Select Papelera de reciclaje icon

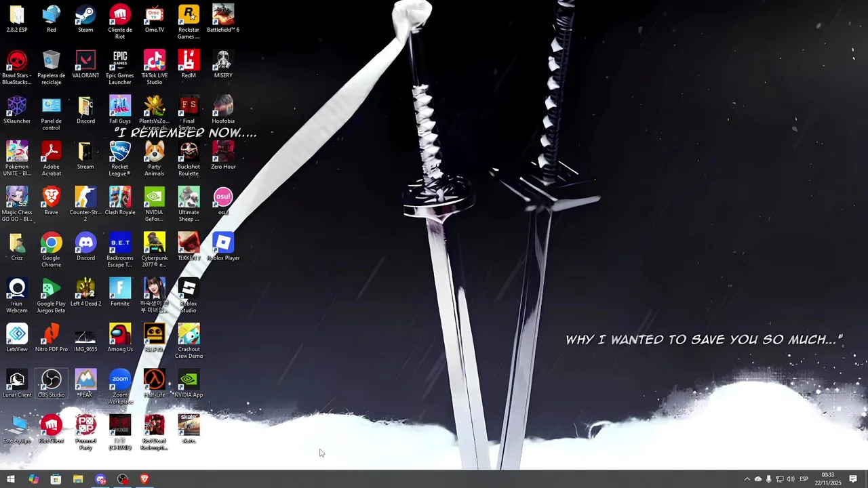click(x=52, y=68)
